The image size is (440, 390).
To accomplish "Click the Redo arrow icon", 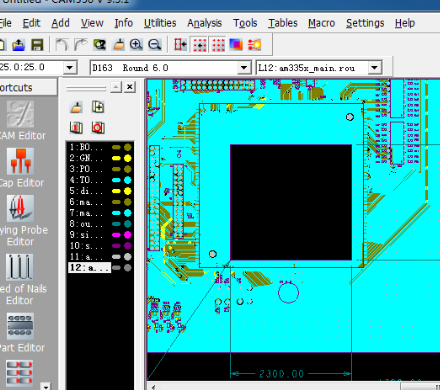I will point(80,44).
